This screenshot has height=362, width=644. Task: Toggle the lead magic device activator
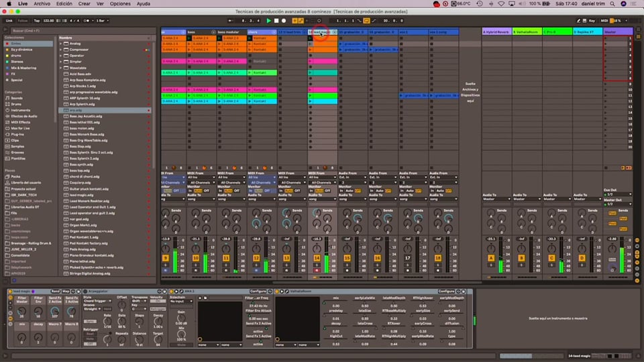tap(10, 292)
